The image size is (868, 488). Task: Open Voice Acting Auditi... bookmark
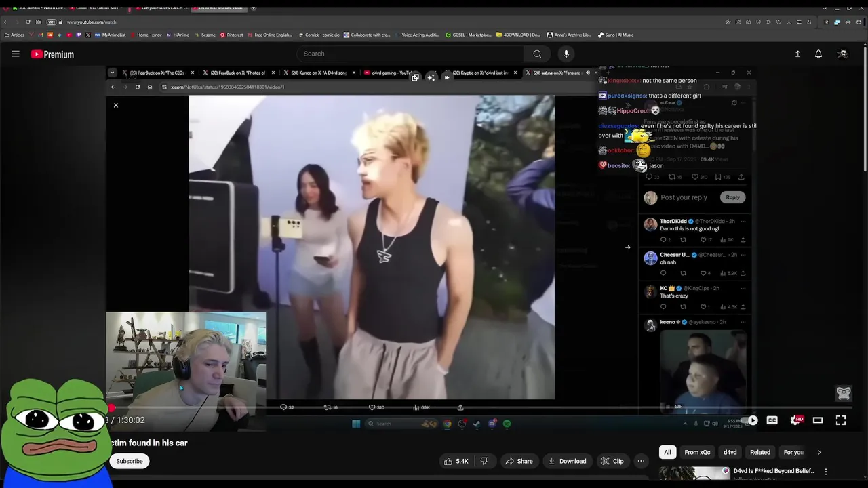[x=417, y=35]
